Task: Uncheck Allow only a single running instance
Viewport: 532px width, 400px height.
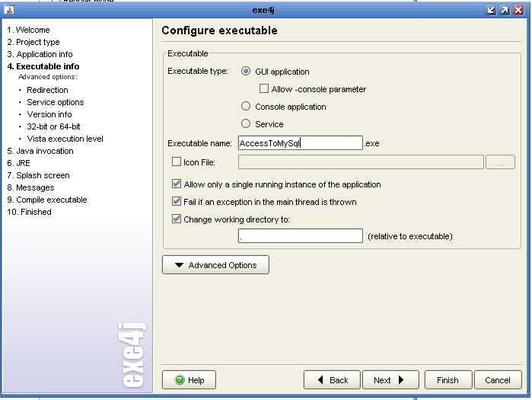Action: pos(177,184)
